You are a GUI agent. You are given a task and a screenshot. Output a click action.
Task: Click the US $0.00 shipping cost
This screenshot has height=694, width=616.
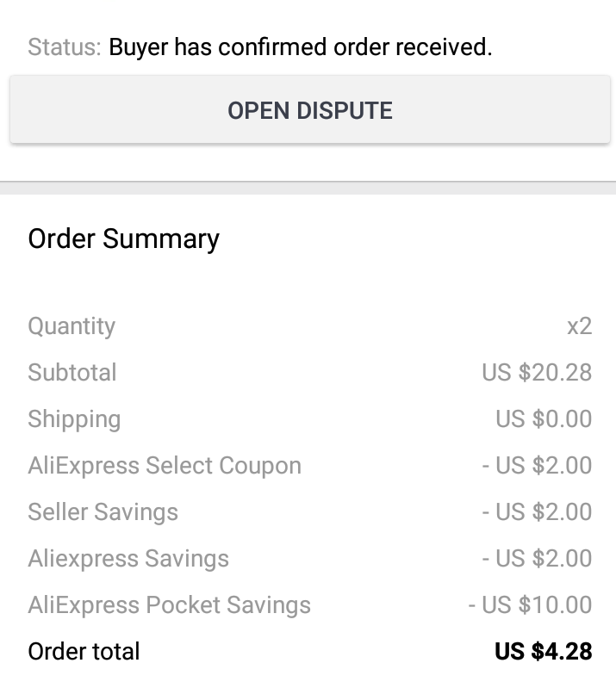point(544,419)
